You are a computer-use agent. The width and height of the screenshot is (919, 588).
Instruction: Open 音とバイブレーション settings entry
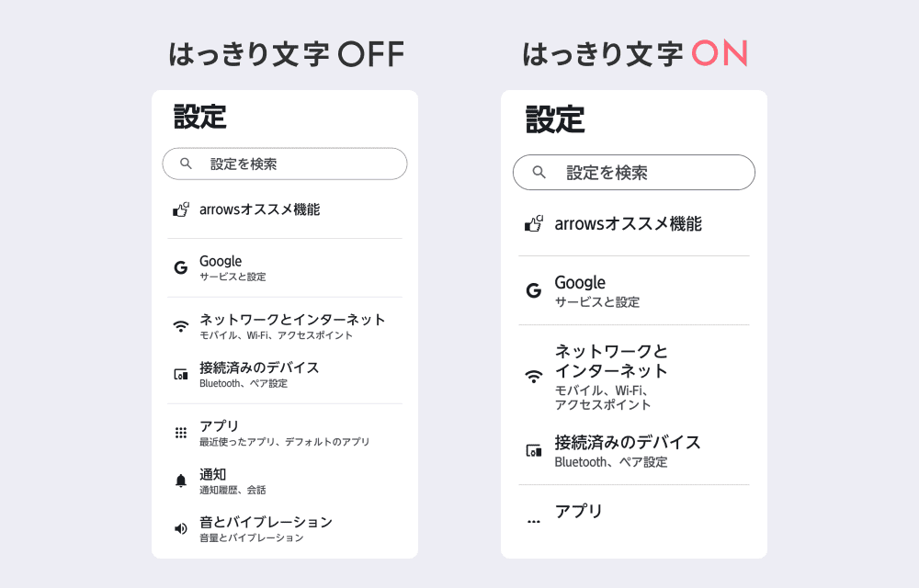coord(285,529)
